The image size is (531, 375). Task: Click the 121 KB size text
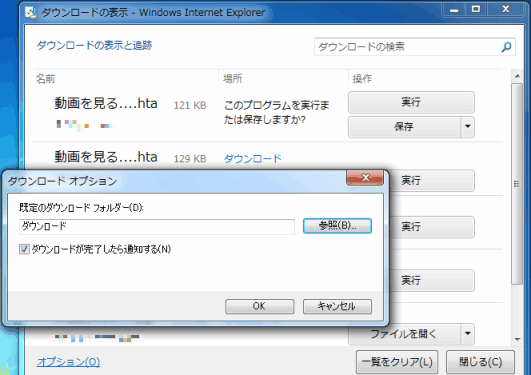point(190,105)
